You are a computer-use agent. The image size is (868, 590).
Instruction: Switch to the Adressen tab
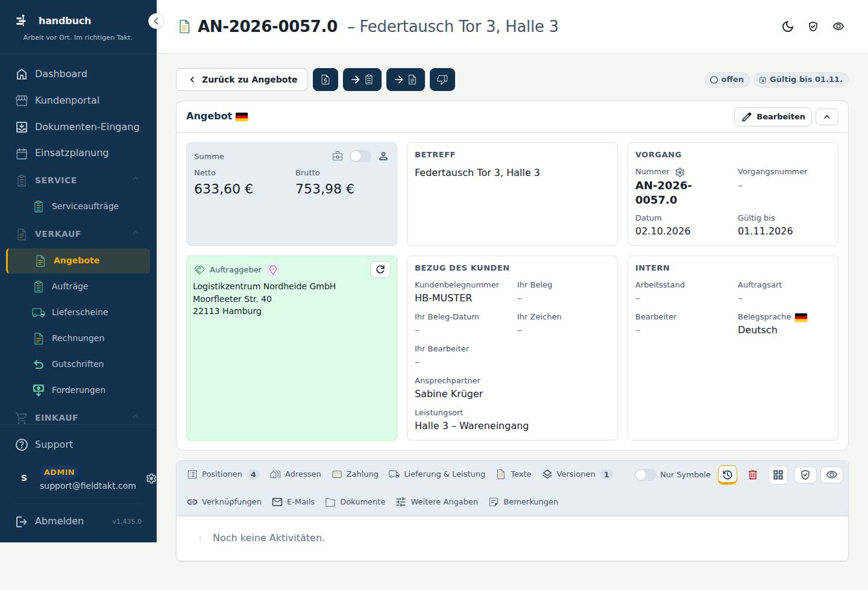coord(296,474)
